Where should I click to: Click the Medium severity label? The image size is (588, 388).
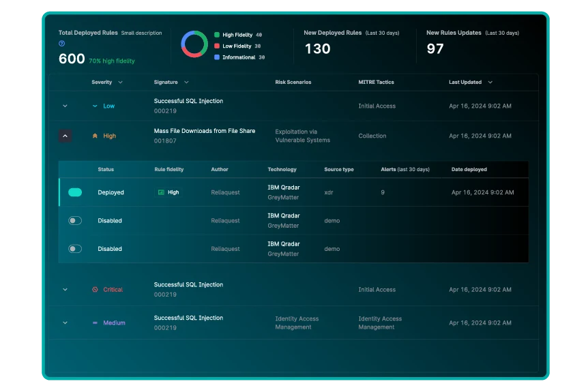point(114,323)
